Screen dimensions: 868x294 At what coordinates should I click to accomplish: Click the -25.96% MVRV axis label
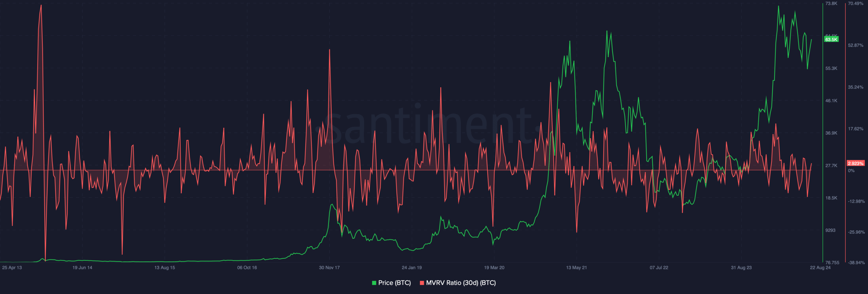coord(856,232)
